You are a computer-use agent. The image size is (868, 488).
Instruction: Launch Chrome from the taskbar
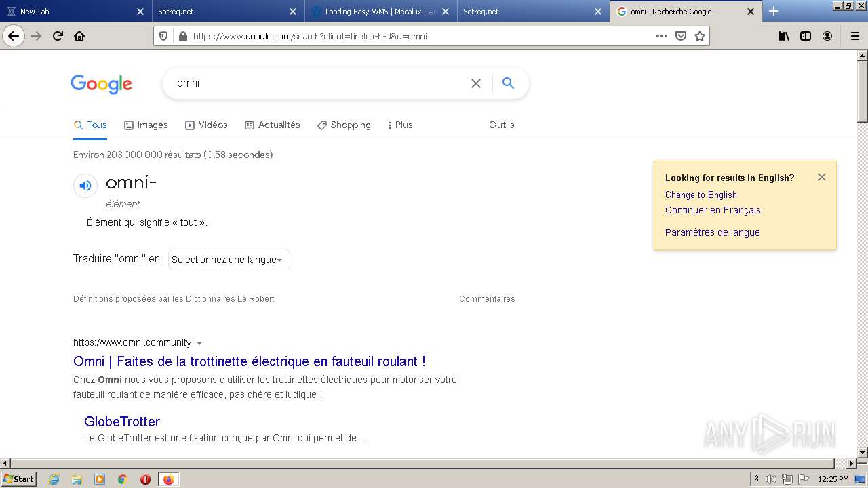pos(123,479)
